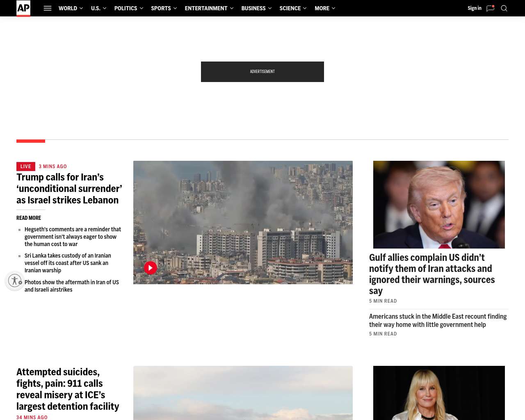Click the 'READ MORE' label
The image size is (525, 420).
coord(29,218)
